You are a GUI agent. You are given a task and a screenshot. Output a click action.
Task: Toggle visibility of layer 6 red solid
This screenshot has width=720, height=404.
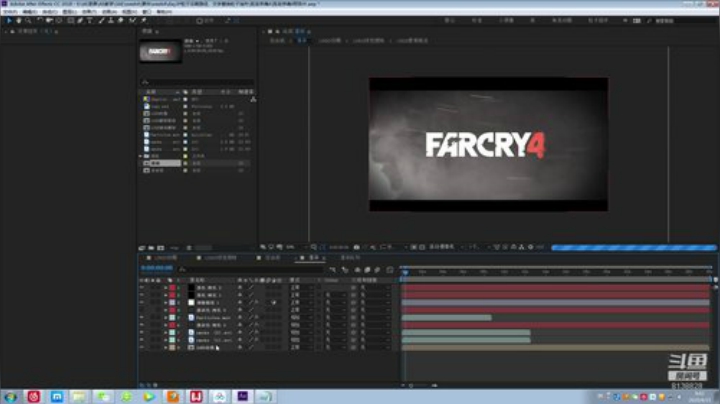click(142, 325)
